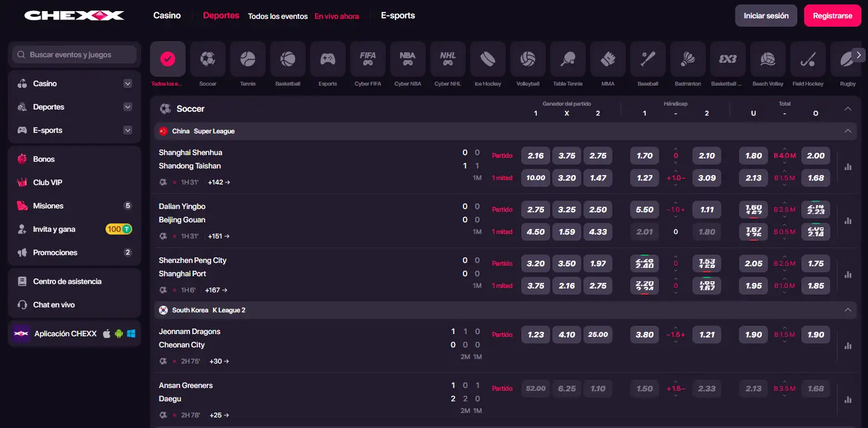Select the Todos los eventos checkmark icon
Viewport: 868px width, 428px height.
click(x=168, y=59)
